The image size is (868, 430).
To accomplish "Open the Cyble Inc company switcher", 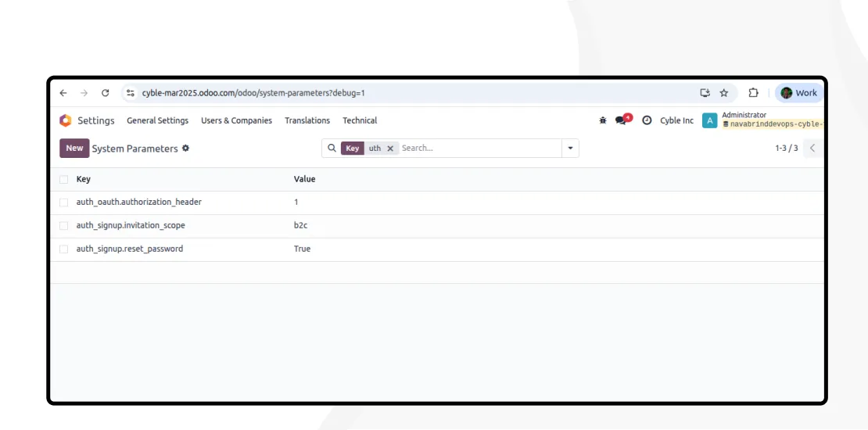I will (676, 120).
